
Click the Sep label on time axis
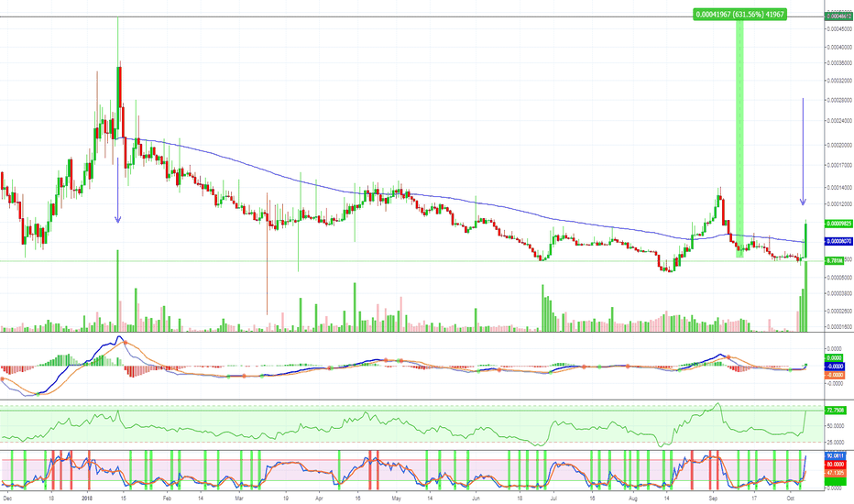pos(713,499)
